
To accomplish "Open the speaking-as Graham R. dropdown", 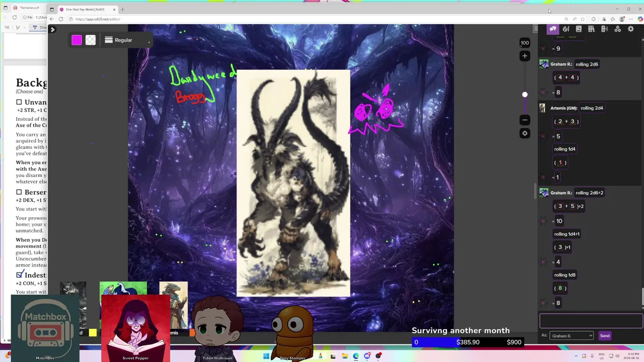I will click(x=572, y=336).
